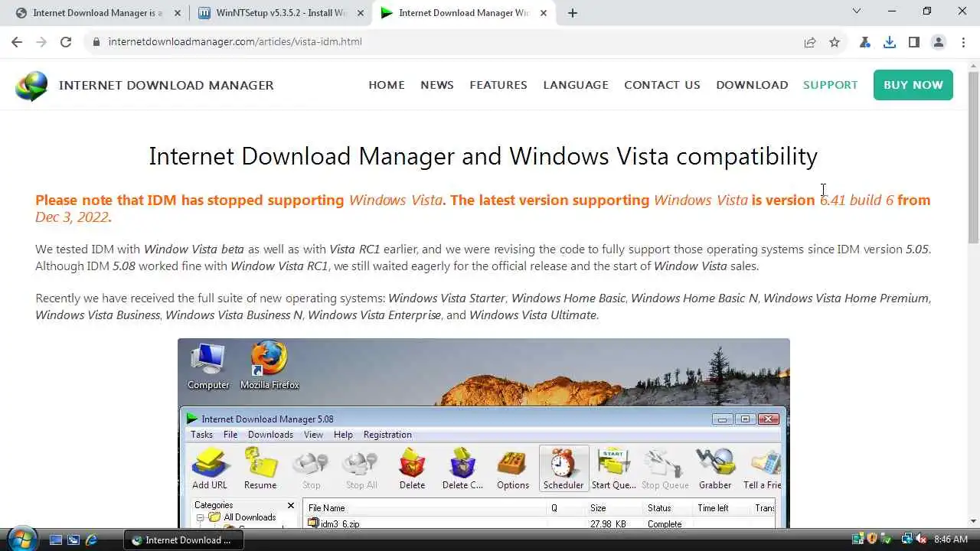Screen dimensions: 980x551
Task: Click the INTERNET DOWNLOAD MANAGER site title
Action: tap(166, 85)
